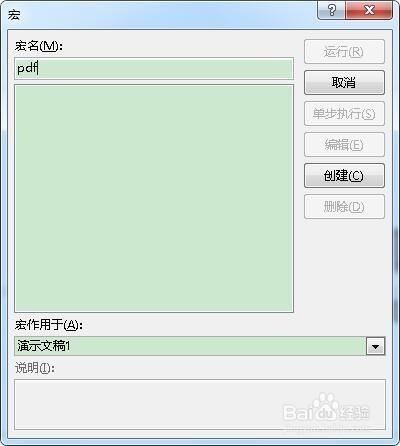Click the 'pdf' text in macro name
Viewport: 400px width, 446px height.
click(27, 69)
